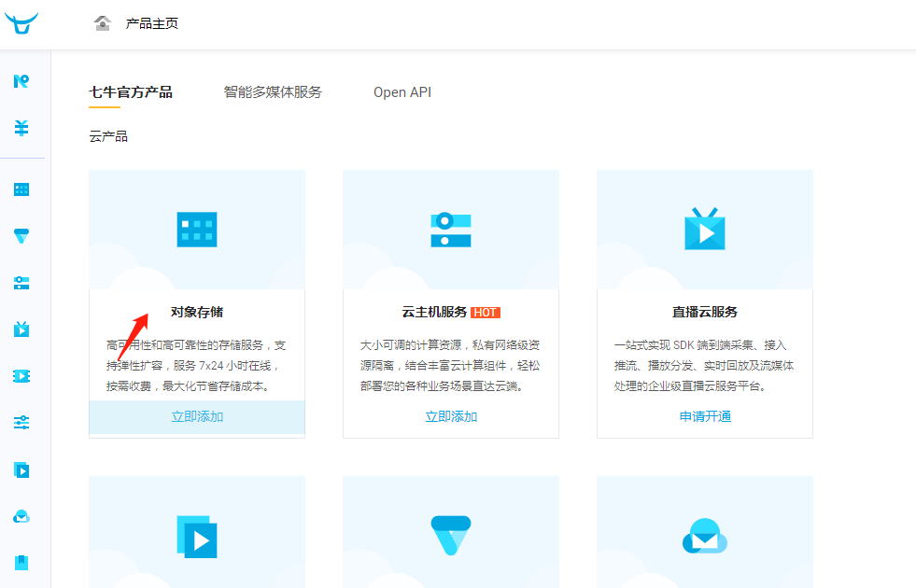Viewport: 916px width, 588px height.
Task: Open the film strip video icon in sidebar
Action: click(21, 376)
